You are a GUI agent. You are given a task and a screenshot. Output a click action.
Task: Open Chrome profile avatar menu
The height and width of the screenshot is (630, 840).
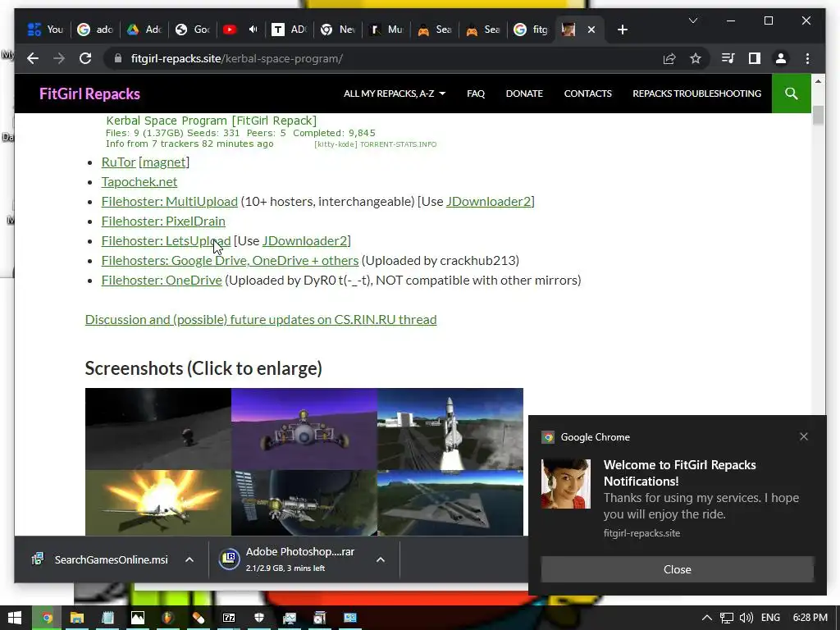click(x=781, y=58)
